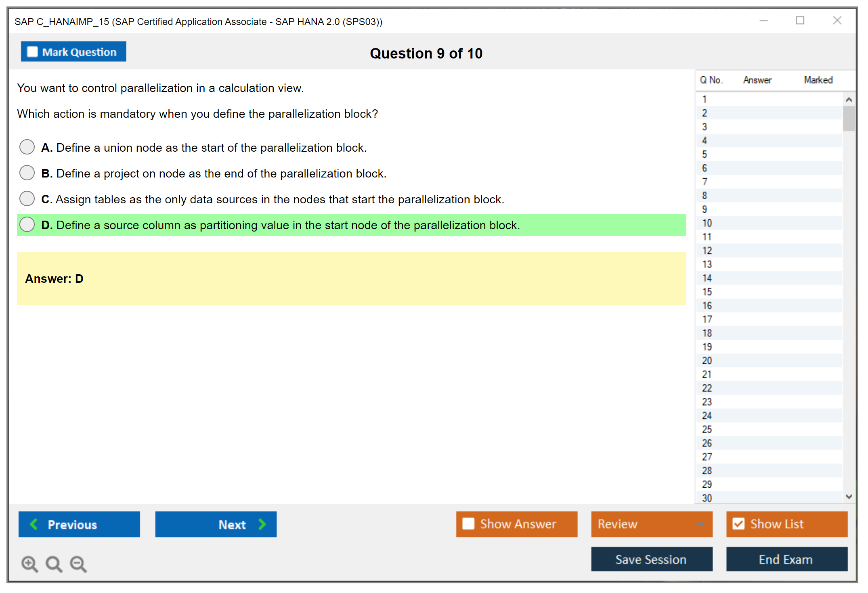This screenshot has height=593, width=868.
Task: Select question 15 in the list
Action: tap(707, 292)
